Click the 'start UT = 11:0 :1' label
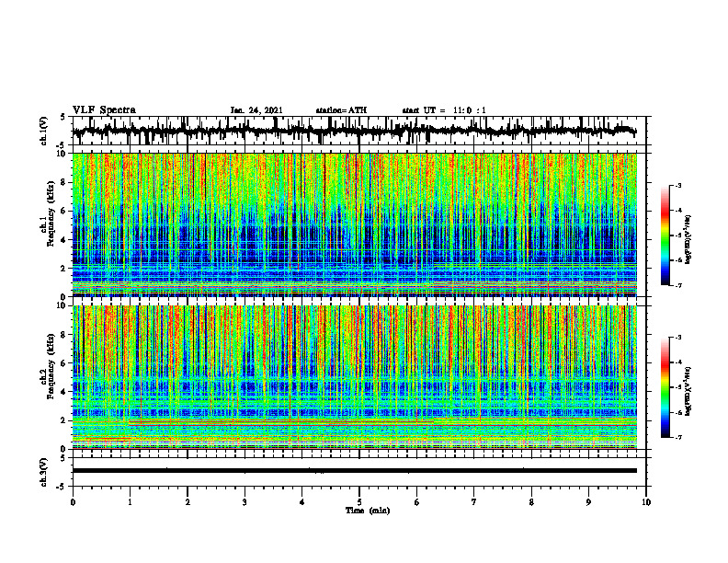The width and height of the screenshot is (728, 563). [444, 110]
